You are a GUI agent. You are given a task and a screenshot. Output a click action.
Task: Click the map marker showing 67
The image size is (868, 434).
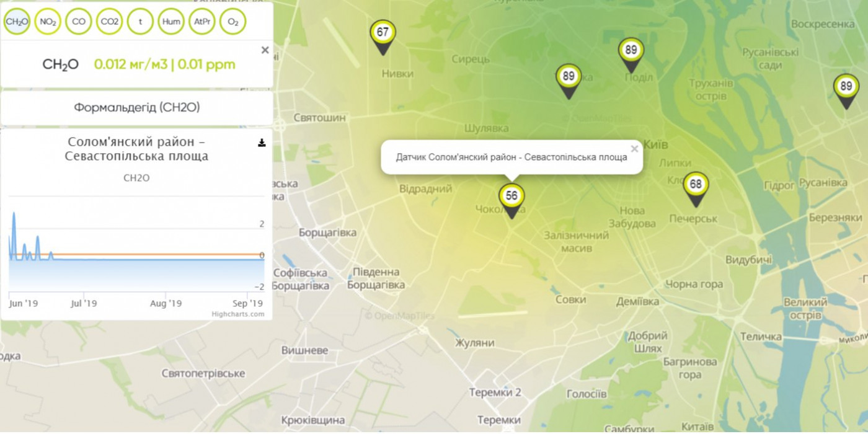pyautogui.click(x=383, y=33)
